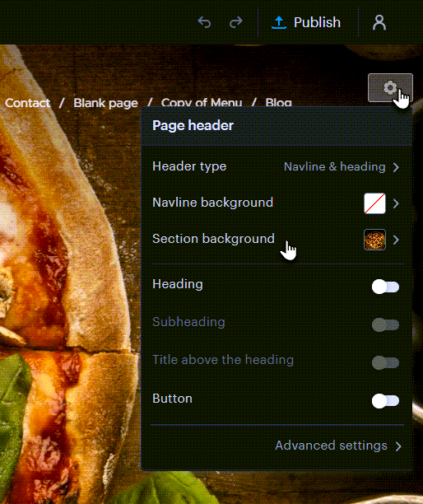Click the page header settings gear
Viewport: 423px width, 504px height.
390,88
